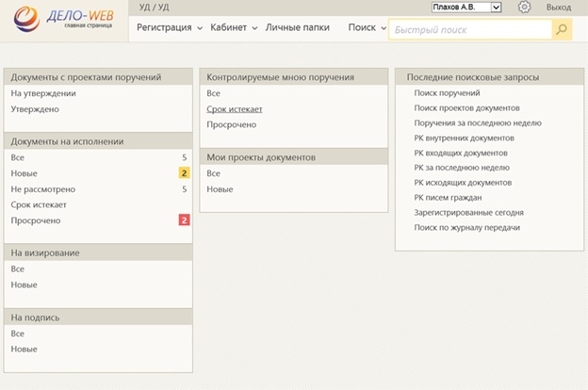Click the yellow badge next to Новые
Image resolution: width=588 pixels, height=390 pixels.
tap(184, 173)
